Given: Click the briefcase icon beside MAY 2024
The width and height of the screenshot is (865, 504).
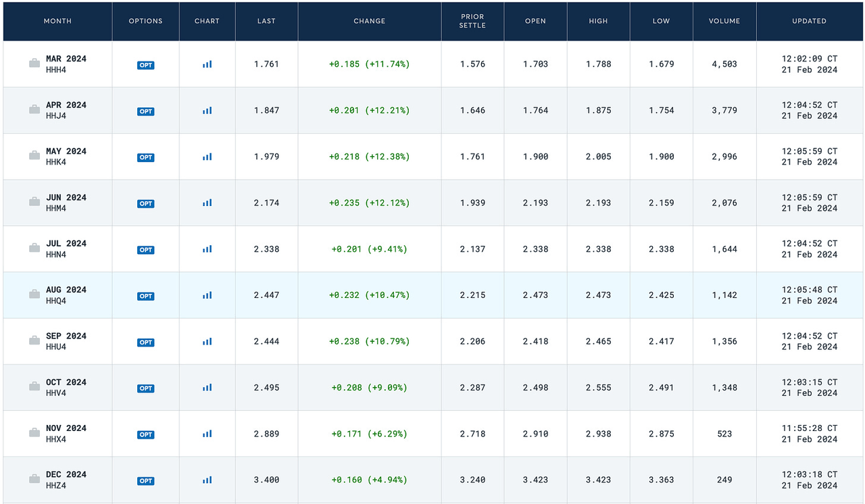Looking at the screenshot, I should [x=34, y=156].
